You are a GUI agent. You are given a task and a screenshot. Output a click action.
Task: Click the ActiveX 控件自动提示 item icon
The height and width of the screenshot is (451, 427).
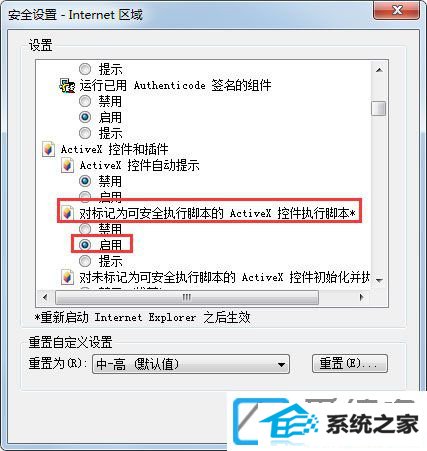point(67,165)
